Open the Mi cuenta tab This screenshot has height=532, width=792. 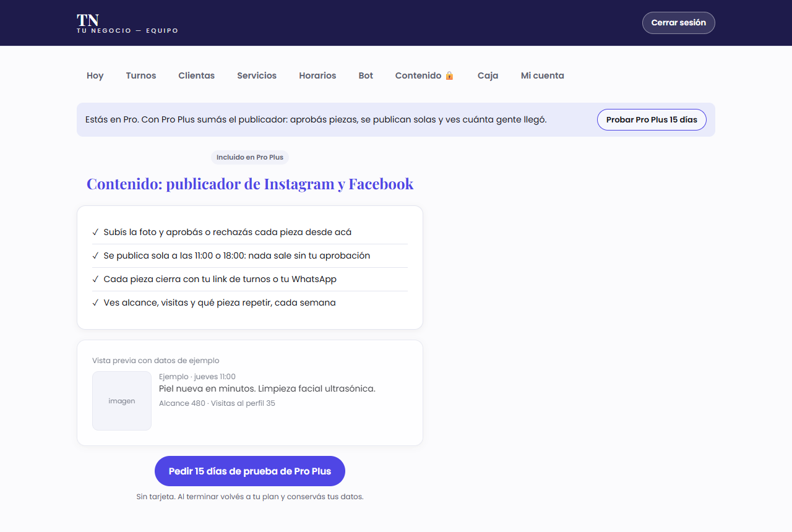click(542, 75)
